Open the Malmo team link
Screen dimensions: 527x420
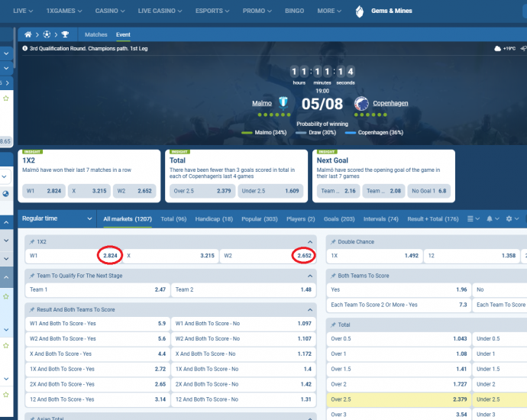(x=262, y=103)
